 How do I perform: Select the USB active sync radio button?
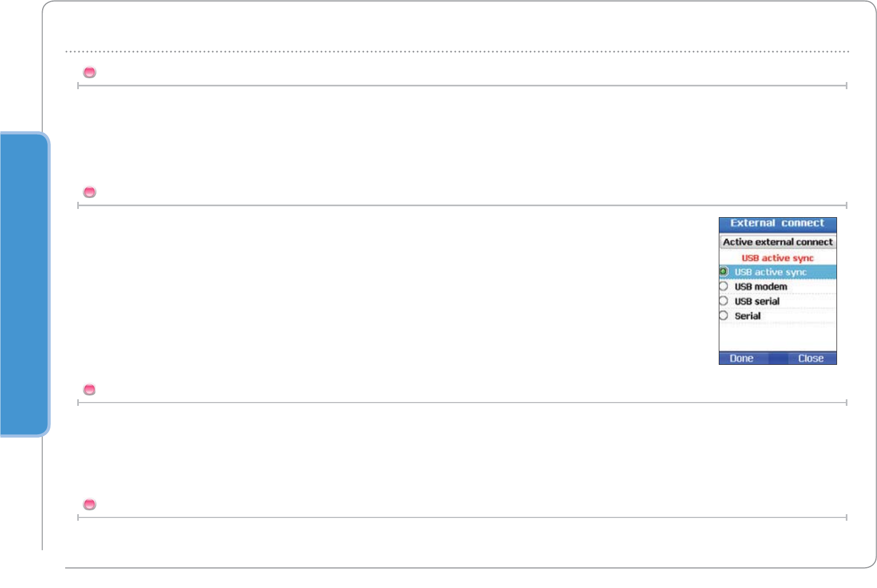(724, 272)
